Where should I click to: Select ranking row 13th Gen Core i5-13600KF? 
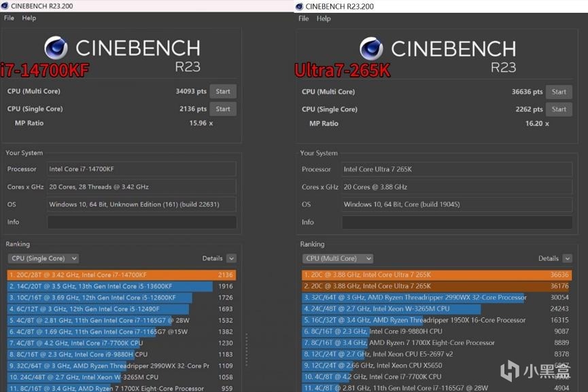point(122,286)
